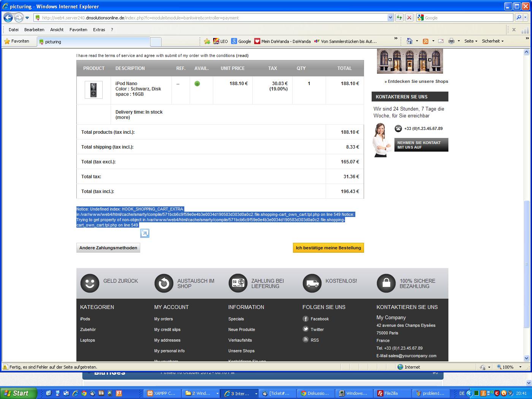
Task: Open the LEO favorites link
Action: [220, 41]
